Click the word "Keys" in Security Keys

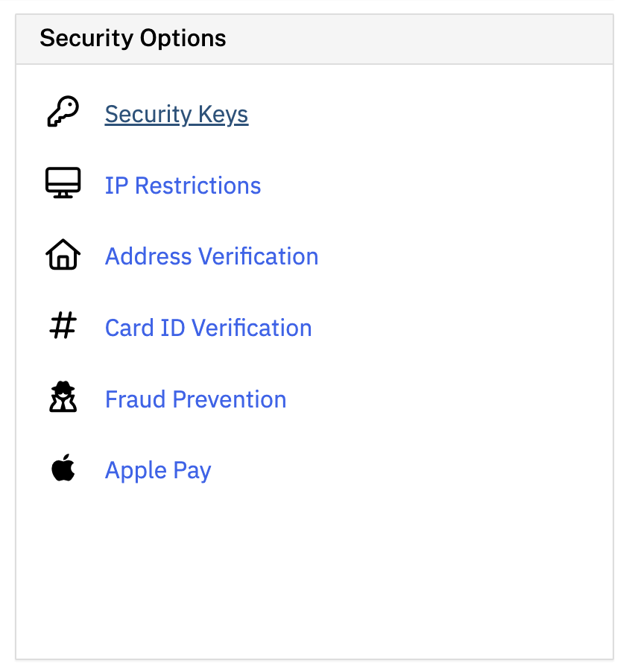pyautogui.click(x=223, y=114)
